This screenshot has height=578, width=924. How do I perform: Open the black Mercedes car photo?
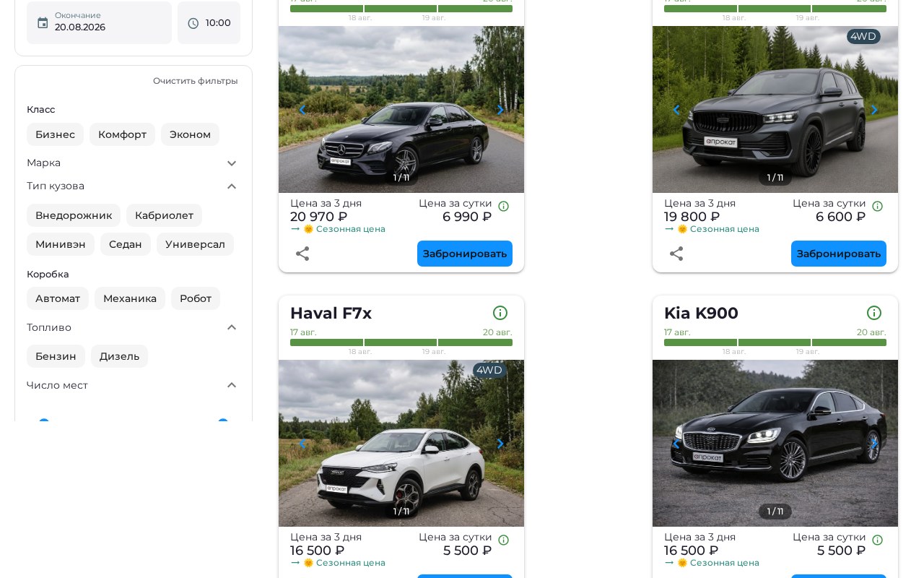[x=401, y=109]
